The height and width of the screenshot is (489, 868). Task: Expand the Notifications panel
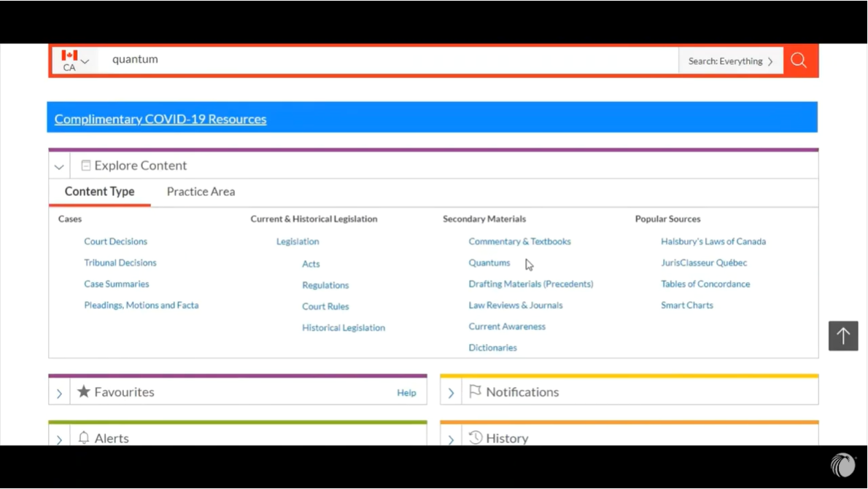click(x=451, y=394)
